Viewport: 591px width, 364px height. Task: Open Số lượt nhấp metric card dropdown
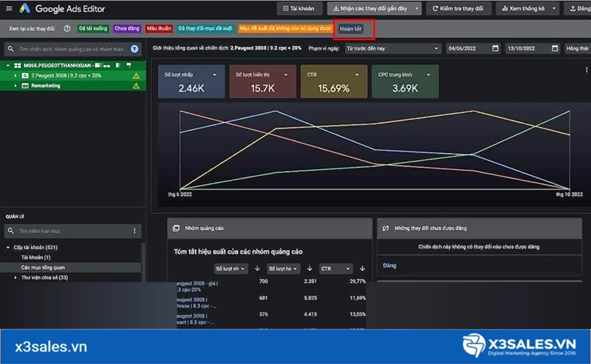click(x=214, y=75)
